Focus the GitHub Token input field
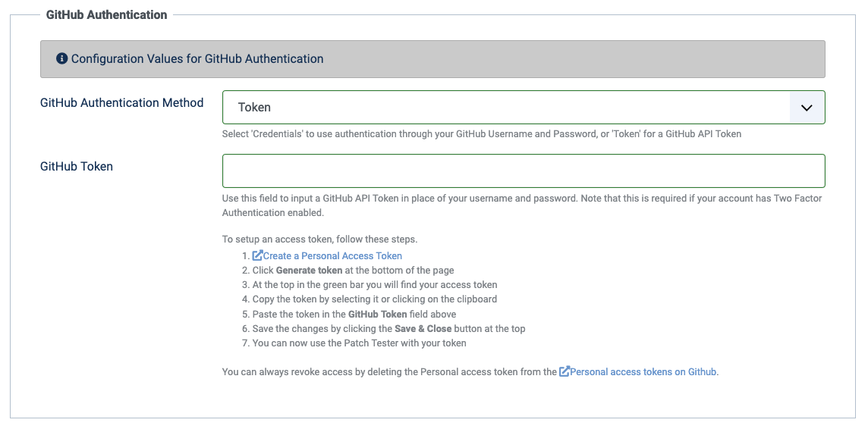Image resolution: width=868 pixels, height=429 pixels. click(x=523, y=171)
